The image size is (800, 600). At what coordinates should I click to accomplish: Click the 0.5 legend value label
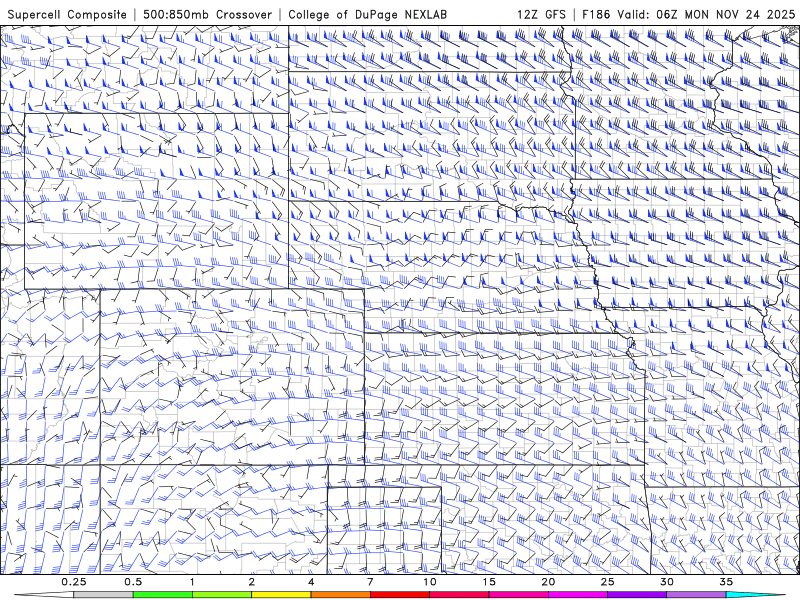point(133,582)
